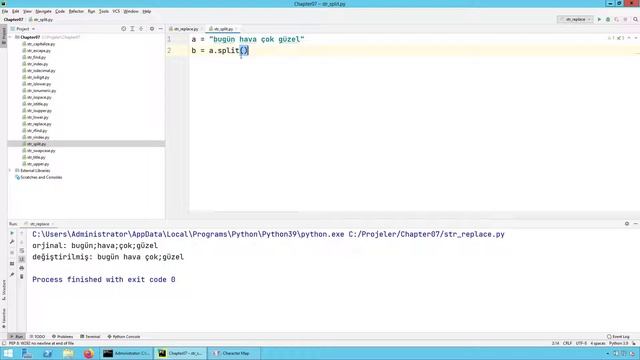640x360 pixels.
Task: Open Search Everywhere magnifier icon
Action: point(636,19)
